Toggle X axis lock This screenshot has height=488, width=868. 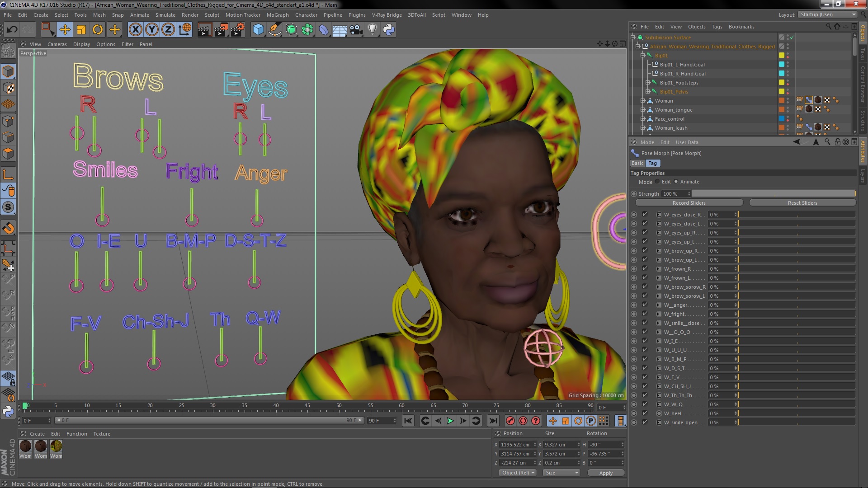pyautogui.click(x=135, y=30)
